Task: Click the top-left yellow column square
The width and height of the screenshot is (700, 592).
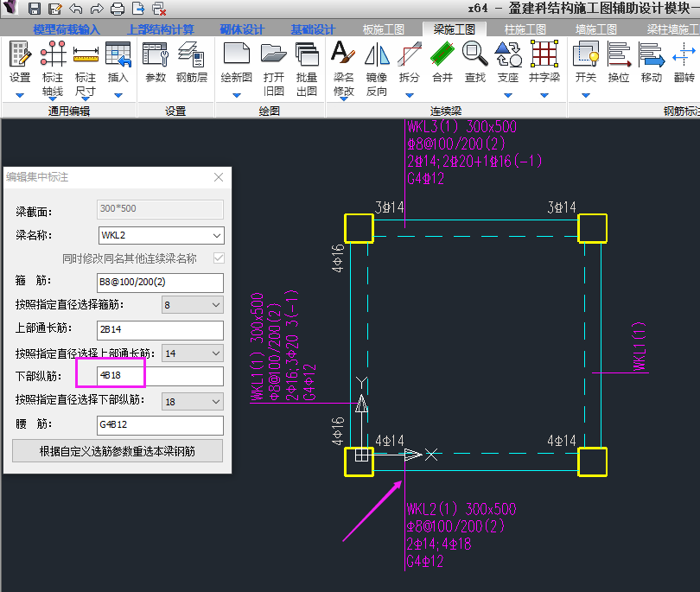Action: tap(359, 228)
